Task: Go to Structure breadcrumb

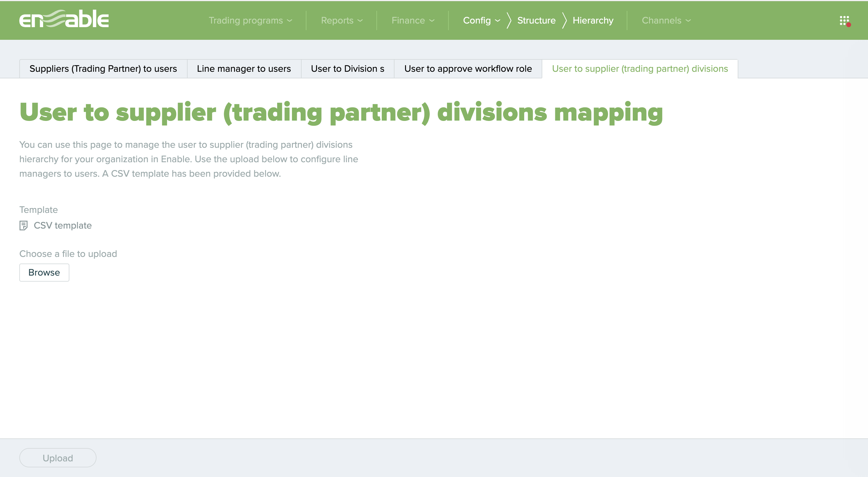Action: 536,21
